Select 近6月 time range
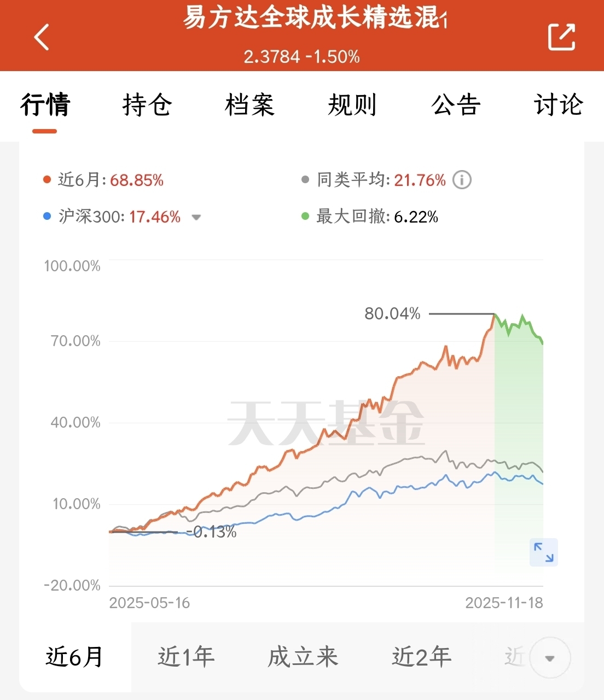 pos(74,657)
